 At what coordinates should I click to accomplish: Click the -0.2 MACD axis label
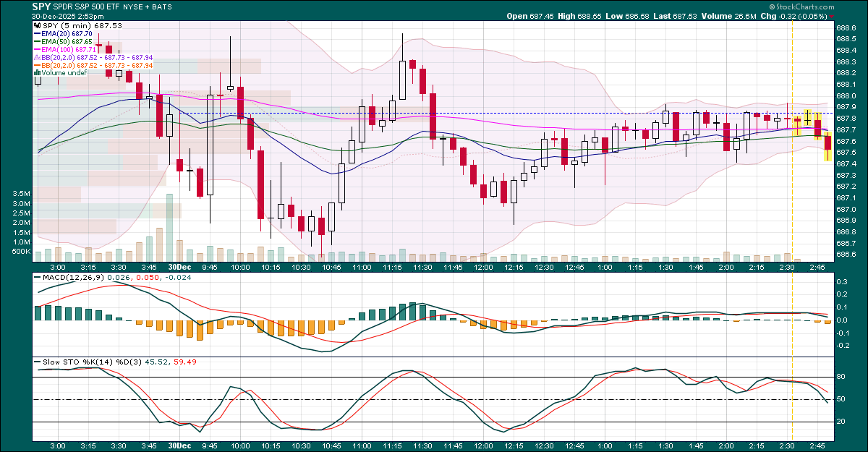pos(843,345)
